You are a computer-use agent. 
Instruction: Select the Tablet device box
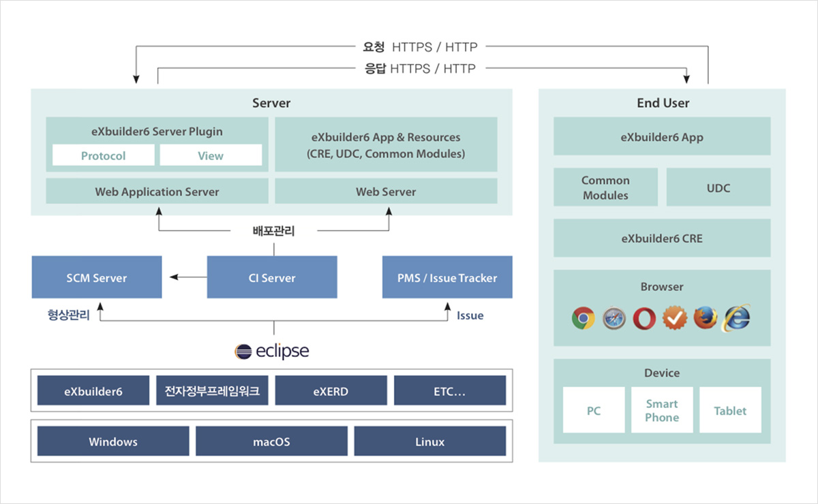point(730,410)
